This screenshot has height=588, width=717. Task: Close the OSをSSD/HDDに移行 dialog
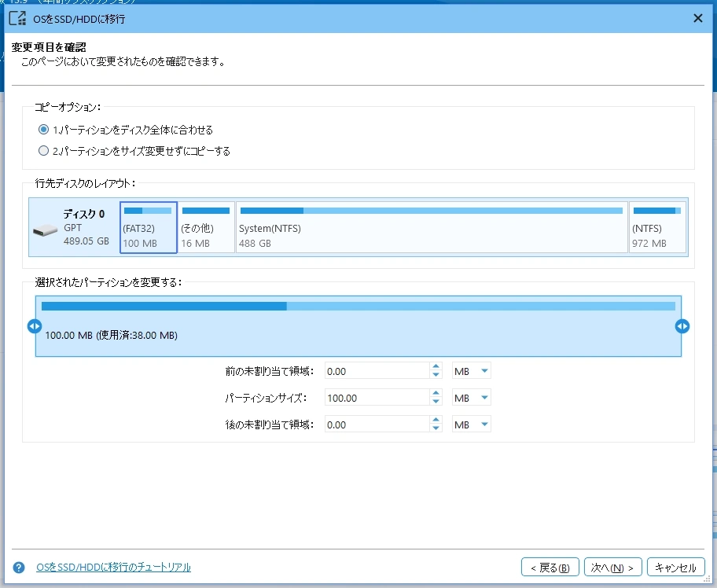pyautogui.click(x=698, y=18)
